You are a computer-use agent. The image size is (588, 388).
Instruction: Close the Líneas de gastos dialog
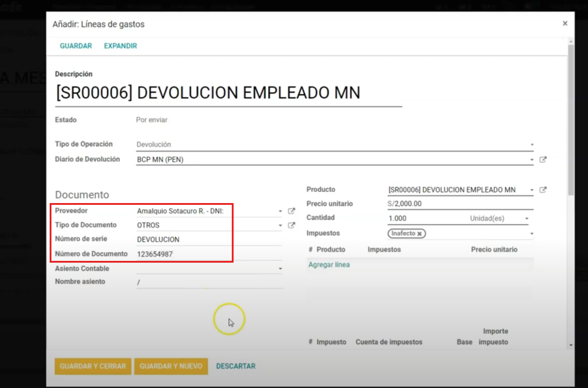click(565, 23)
